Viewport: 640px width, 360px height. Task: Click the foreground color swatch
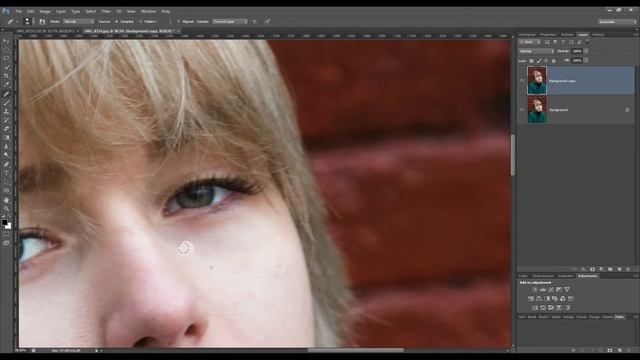(4, 222)
